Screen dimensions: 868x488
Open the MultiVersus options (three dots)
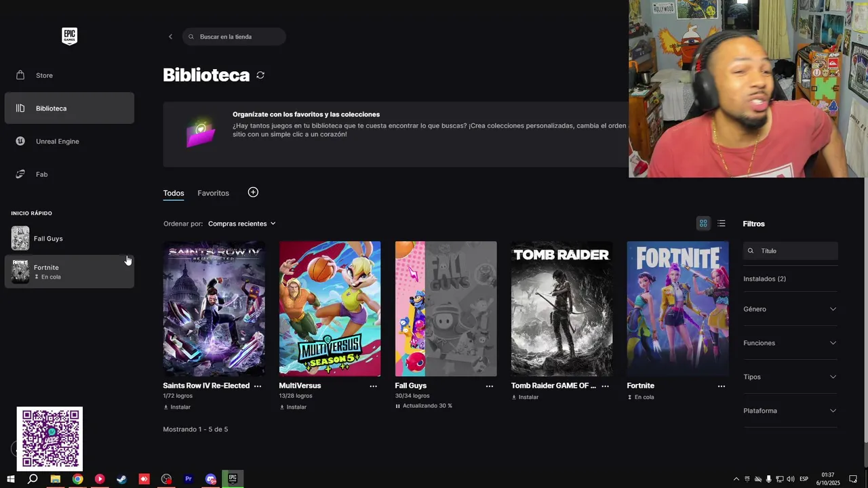pyautogui.click(x=373, y=386)
